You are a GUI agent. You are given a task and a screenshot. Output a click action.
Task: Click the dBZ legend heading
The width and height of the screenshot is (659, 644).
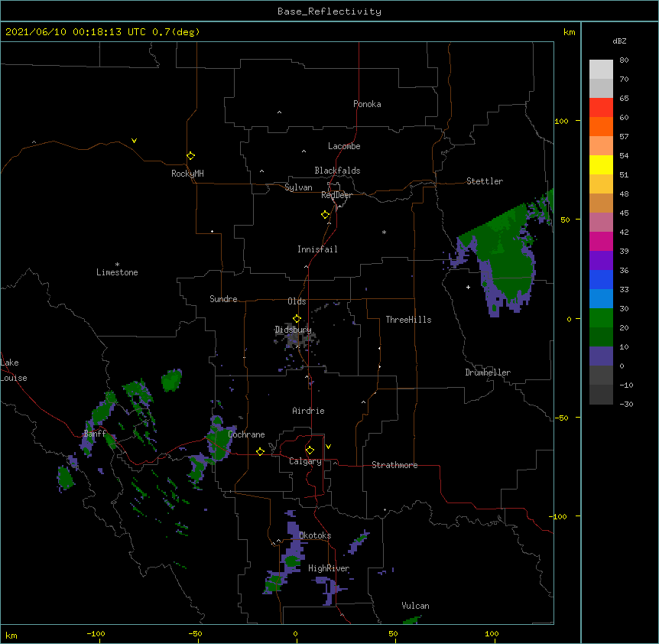[619, 41]
